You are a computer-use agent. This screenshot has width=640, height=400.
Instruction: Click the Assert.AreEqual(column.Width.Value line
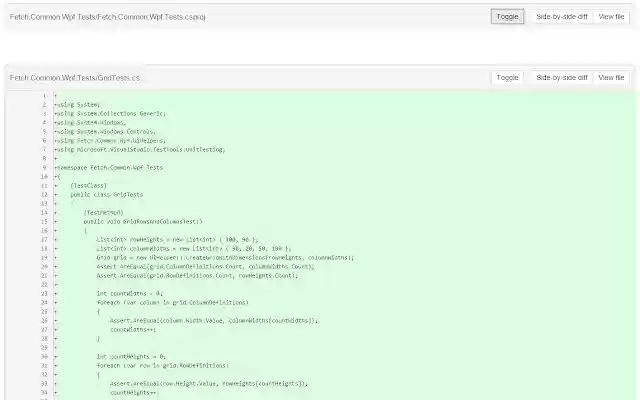[x=214, y=320]
